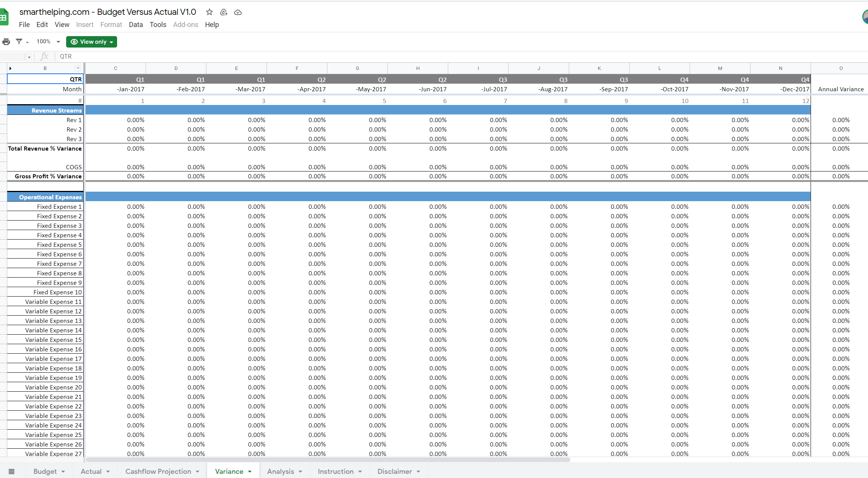868x478 pixels.
Task: Click the Total Revenue % Variance label
Action: 45,149
